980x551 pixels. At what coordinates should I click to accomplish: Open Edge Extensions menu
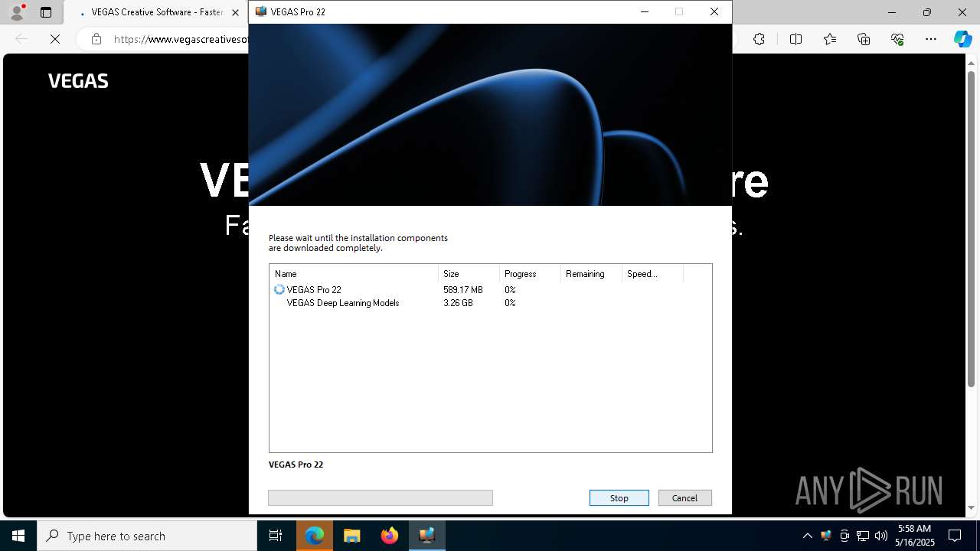[759, 39]
